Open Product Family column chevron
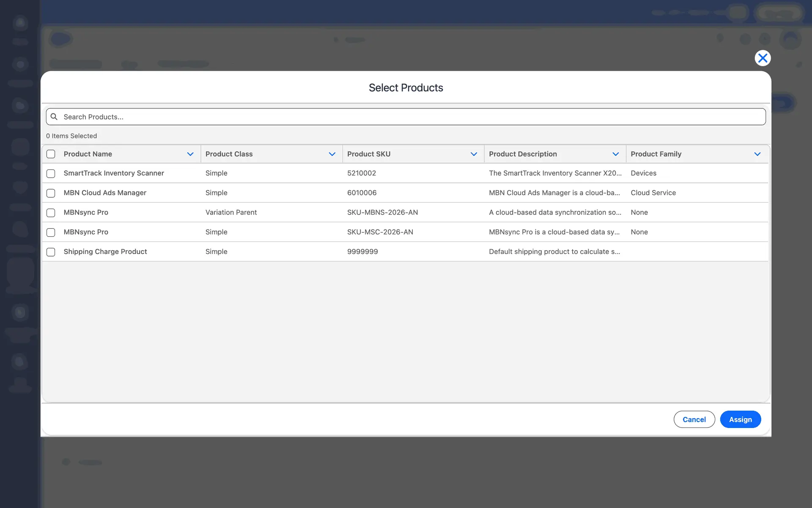This screenshot has width=812, height=508. [x=757, y=154]
